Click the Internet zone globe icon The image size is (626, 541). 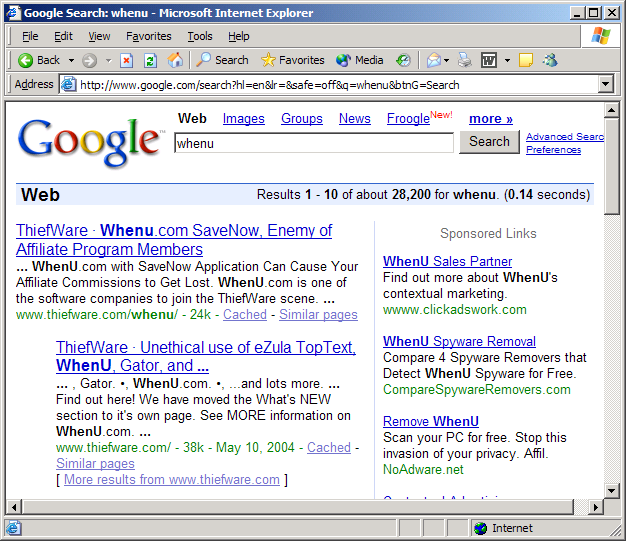click(x=481, y=528)
